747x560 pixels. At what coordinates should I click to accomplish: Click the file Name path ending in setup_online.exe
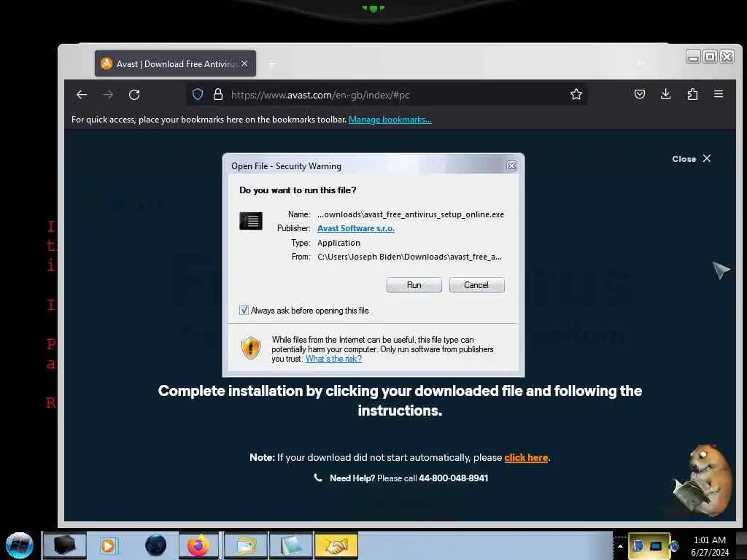pos(411,214)
